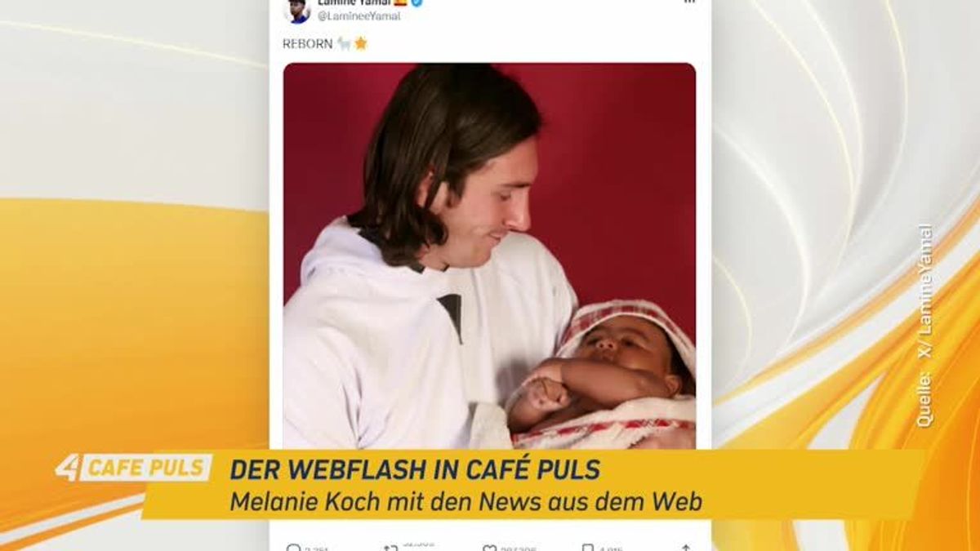
Task: Click the goat emoji in the tweet
Action: click(345, 43)
